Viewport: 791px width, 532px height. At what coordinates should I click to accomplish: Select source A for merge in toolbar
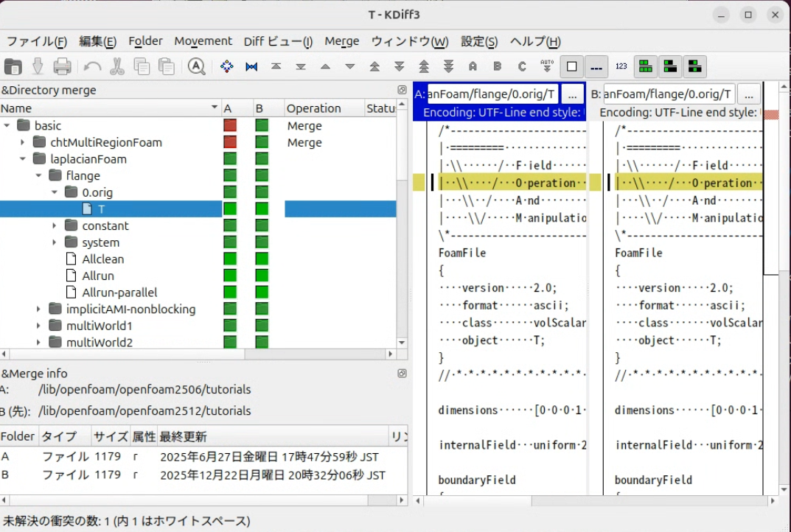coord(473,66)
